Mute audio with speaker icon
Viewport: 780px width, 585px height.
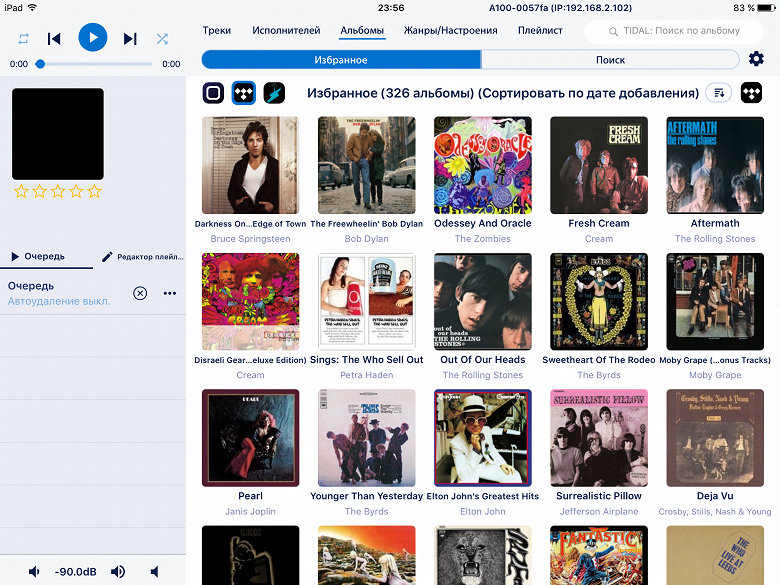click(x=155, y=572)
